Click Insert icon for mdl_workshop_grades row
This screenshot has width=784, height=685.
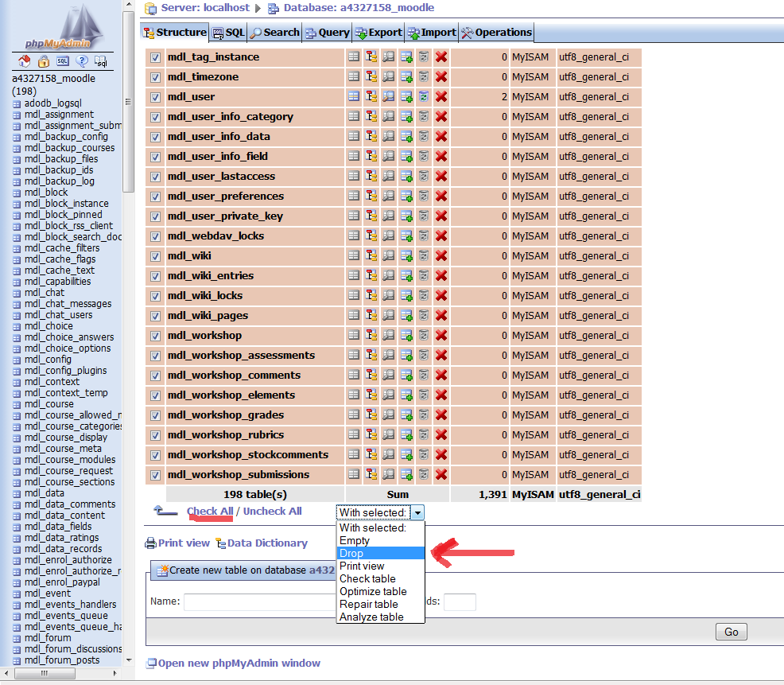coord(406,415)
